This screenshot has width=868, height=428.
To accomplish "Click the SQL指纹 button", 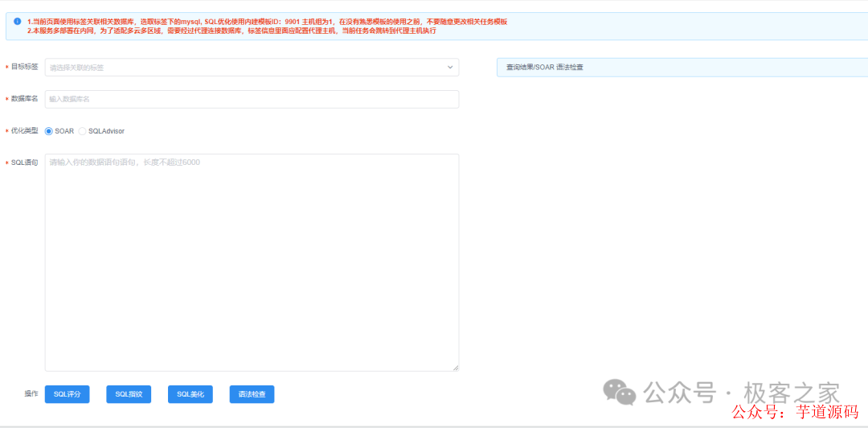I will (129, 394).
